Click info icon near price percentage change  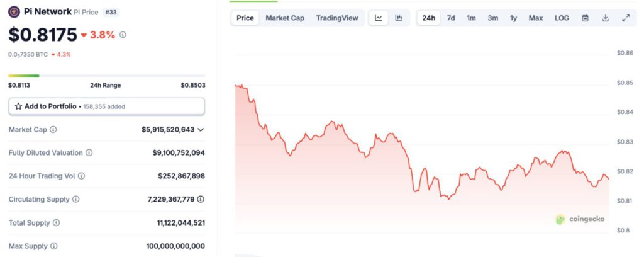(123, 35)
